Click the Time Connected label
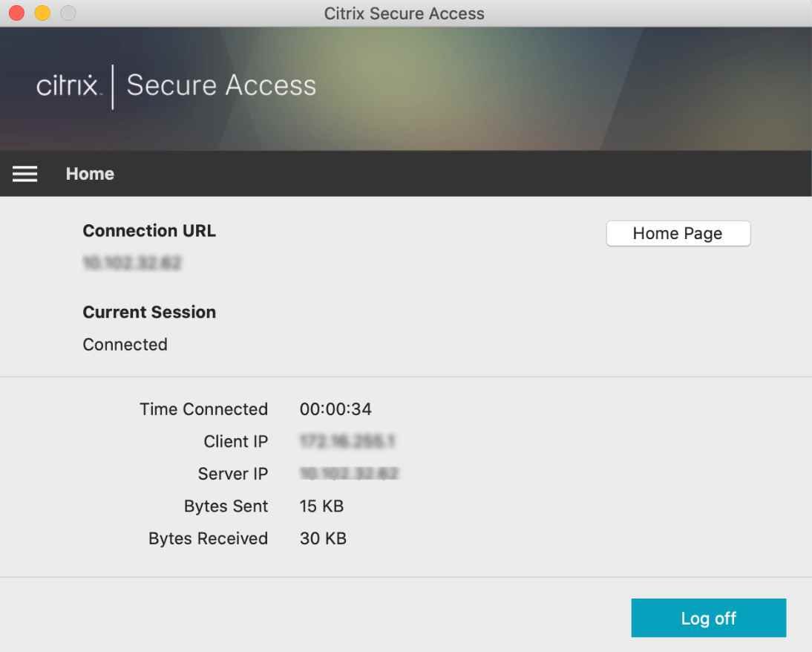This screenshot has height=652, width=812. pyautogui.click(x=203, y=409)
